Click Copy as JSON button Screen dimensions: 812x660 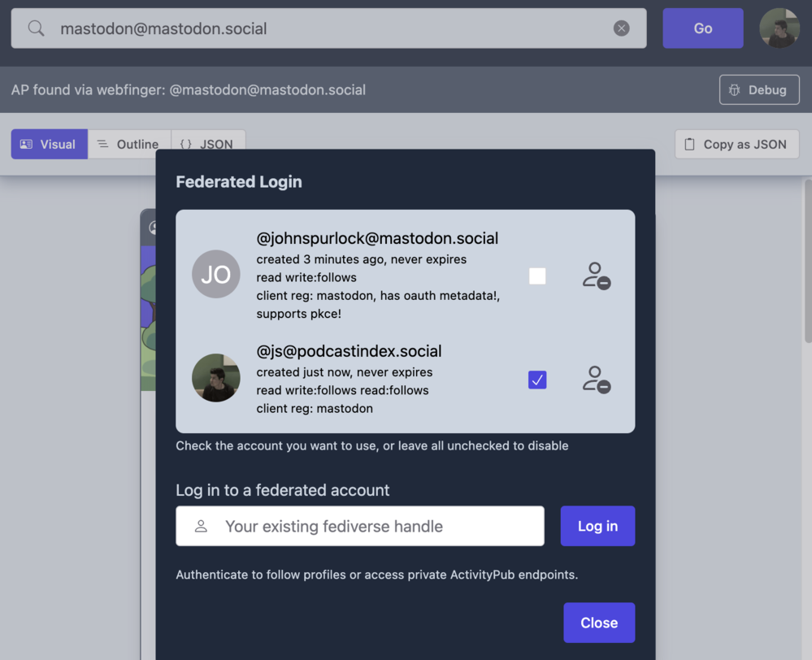[736, 144]
